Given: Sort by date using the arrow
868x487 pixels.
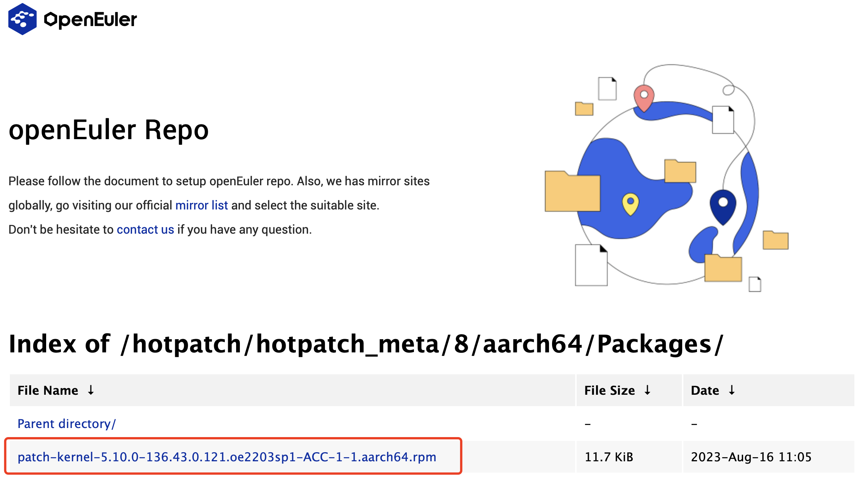Looking at the screenshot, I should click(732, 390).
